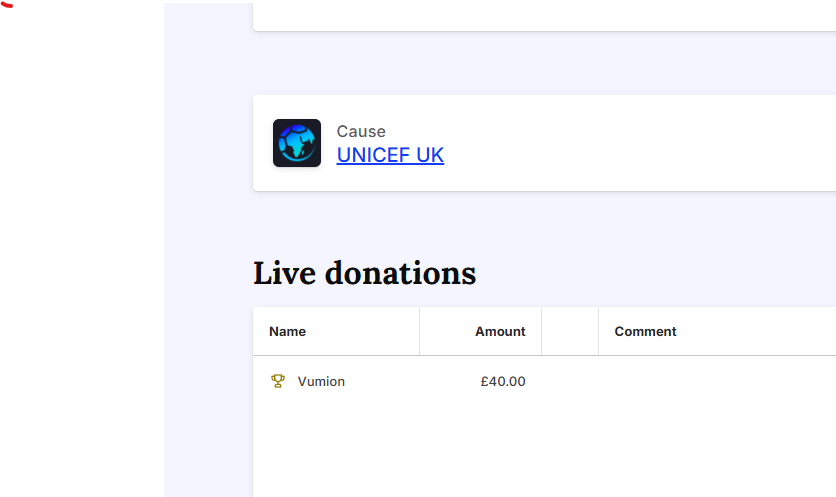Click the blank table area below Vumion's row
The image size is (836, 497).
pyautogui.click(x=544, y=452)
